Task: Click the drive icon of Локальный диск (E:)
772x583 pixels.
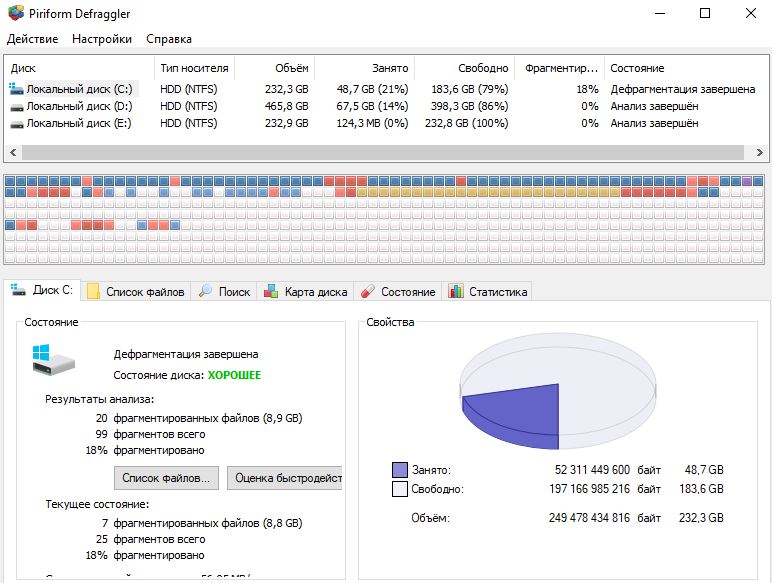Action: pyautogui.click(x=16, y=123)
